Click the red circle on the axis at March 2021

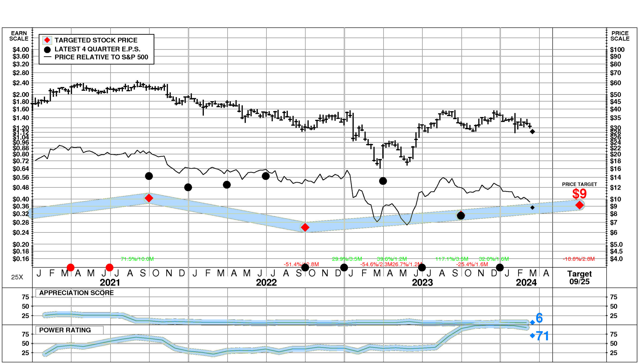click(71, 268)
